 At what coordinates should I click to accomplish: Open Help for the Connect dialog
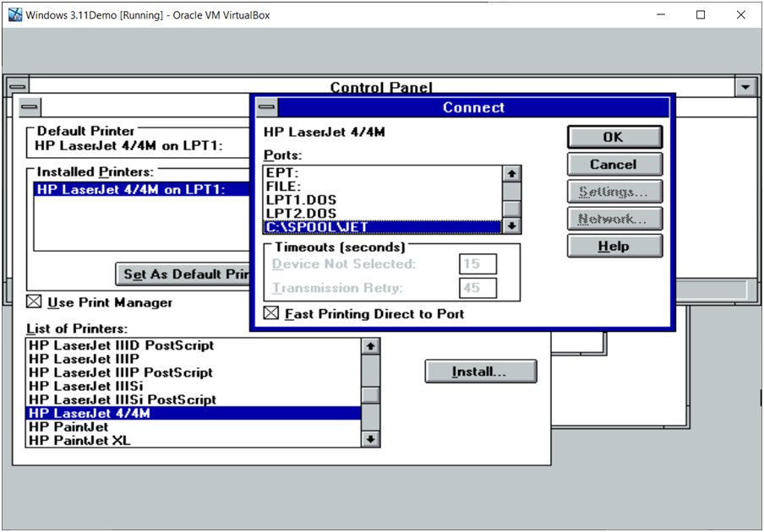614,246
